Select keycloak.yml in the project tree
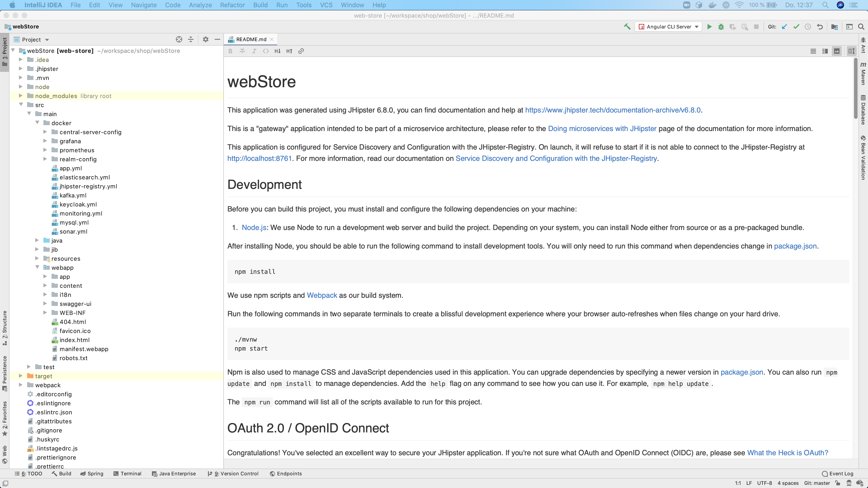Image resolution: width=868 pixels, height=488 pixels. click(78, 204)
